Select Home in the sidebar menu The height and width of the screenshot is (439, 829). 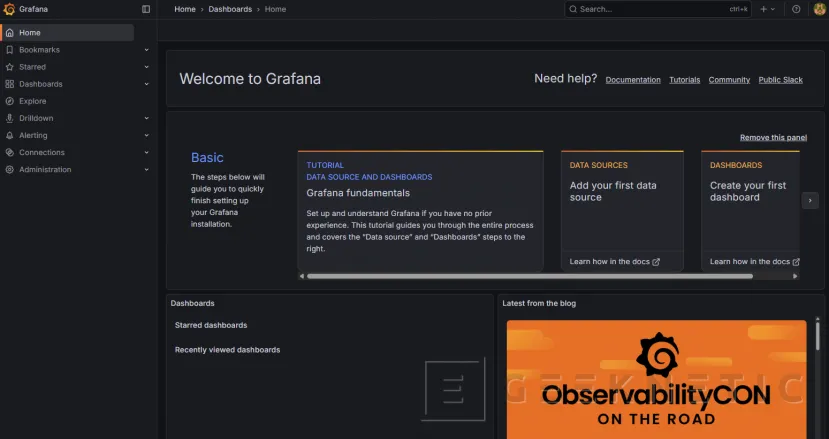click(30, 33)
